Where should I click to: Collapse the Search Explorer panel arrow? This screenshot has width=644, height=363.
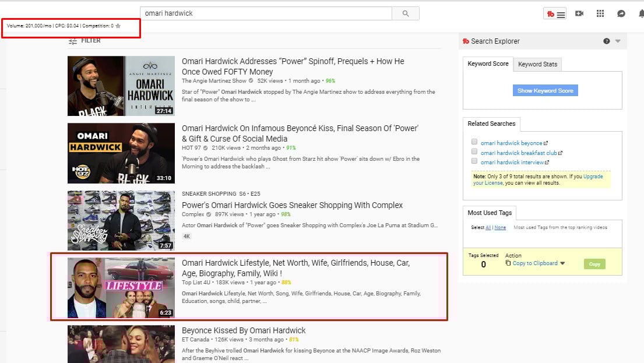[618, 41]
